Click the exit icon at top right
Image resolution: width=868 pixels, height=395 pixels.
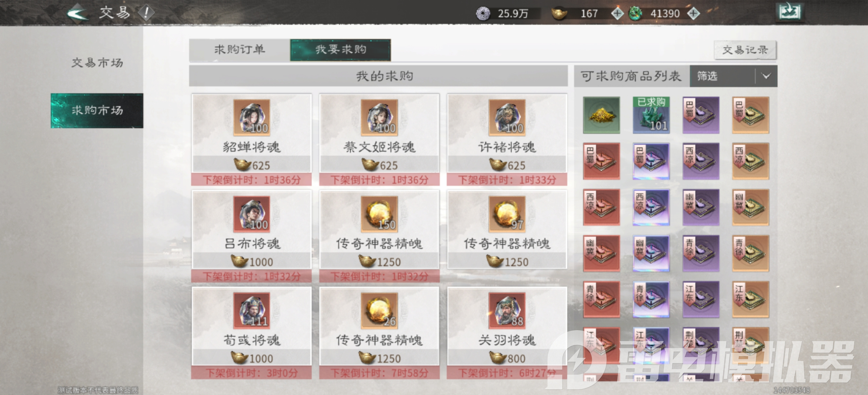790,13
